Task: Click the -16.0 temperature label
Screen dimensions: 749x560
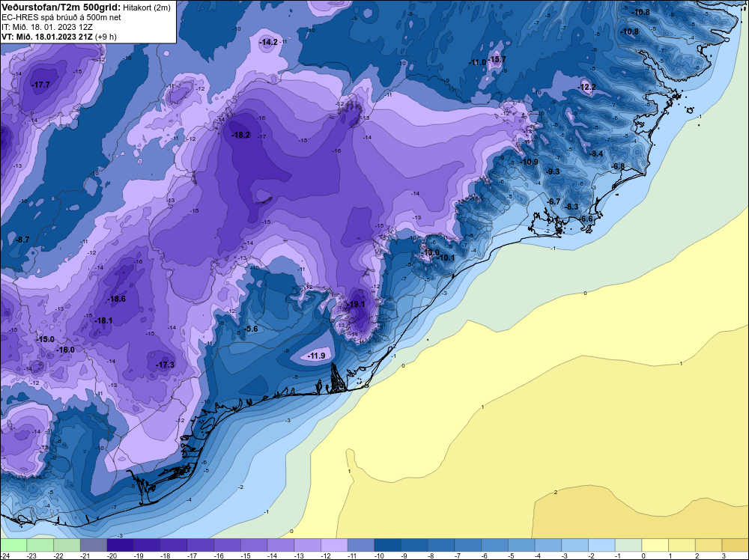Action: click(65, 350)
